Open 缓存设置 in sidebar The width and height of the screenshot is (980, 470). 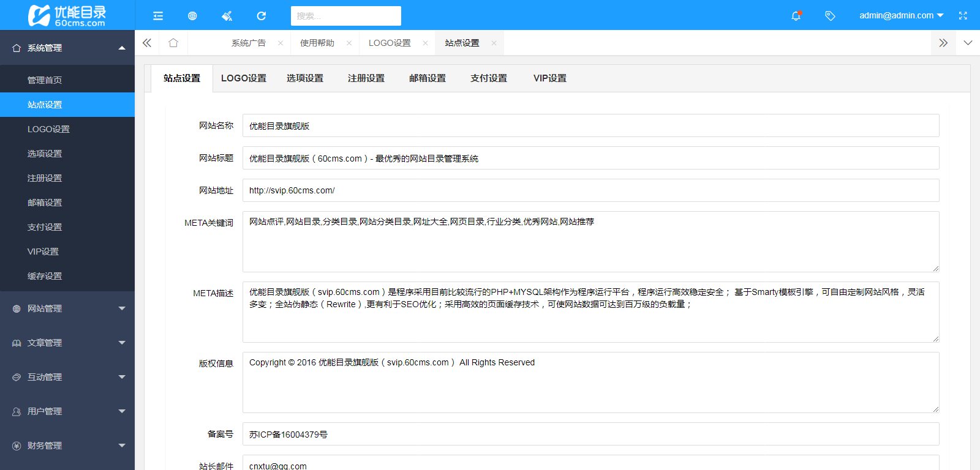click(67, 276)
